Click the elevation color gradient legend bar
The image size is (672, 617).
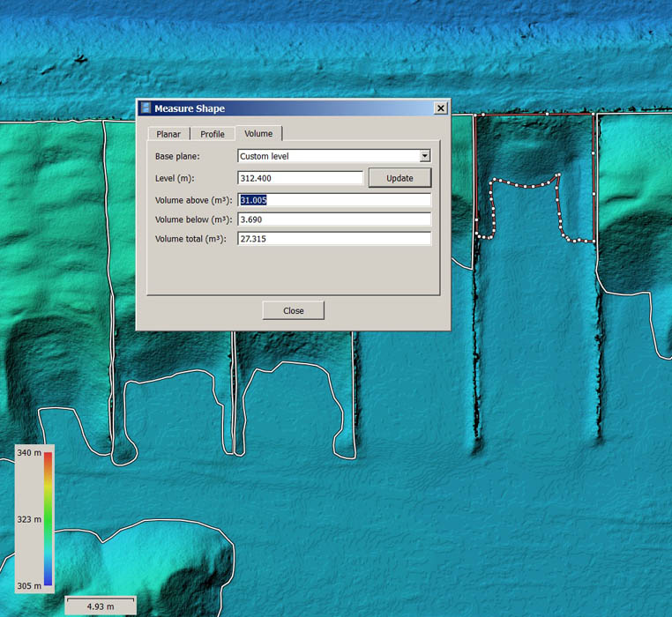49,519
